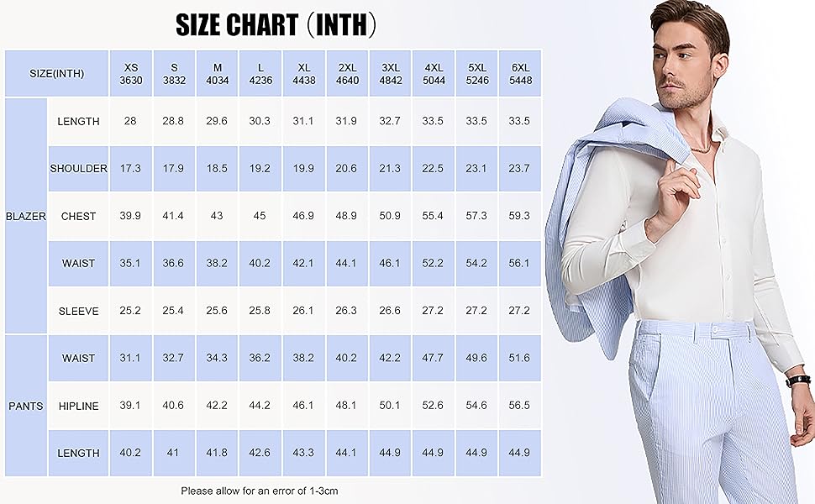Click the 3XL 4842 column header
The image size is (815, 504).
[x=390, y=73]
